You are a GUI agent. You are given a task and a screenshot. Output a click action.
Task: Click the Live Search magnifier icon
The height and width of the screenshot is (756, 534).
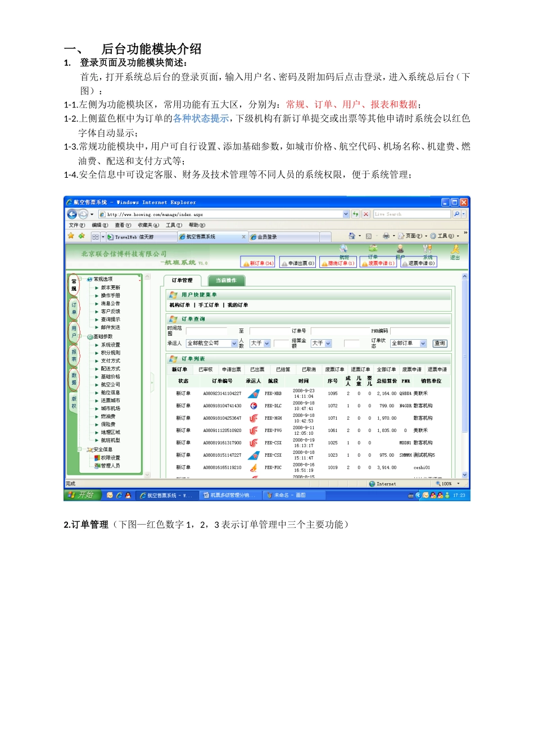click(x=456, y=214)
